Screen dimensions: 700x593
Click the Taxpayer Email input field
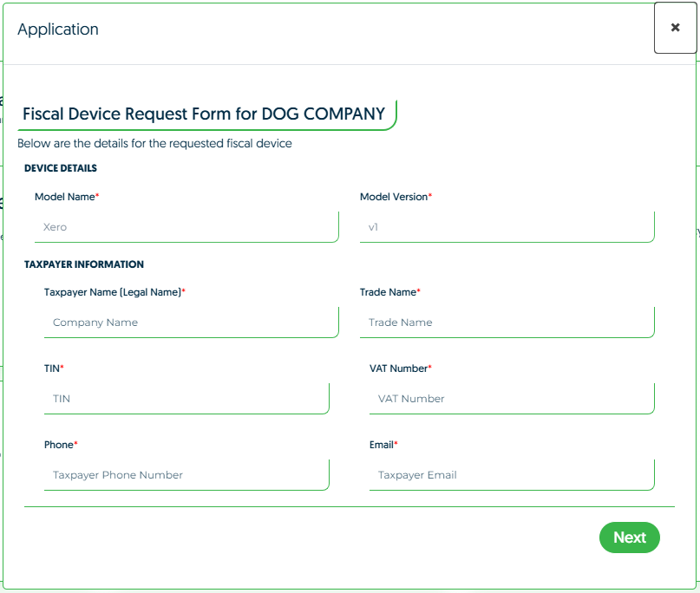click(x=511, y=475)
